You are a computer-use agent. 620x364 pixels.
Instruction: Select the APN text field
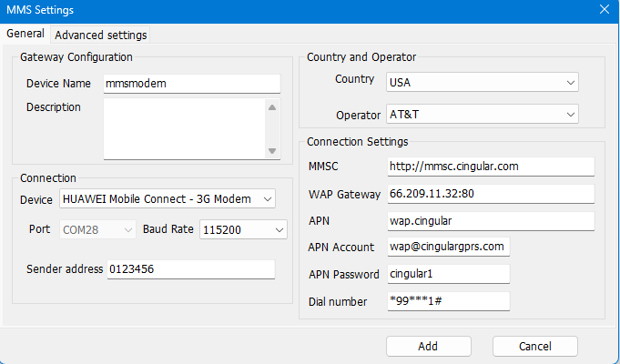tap(490, 221)
